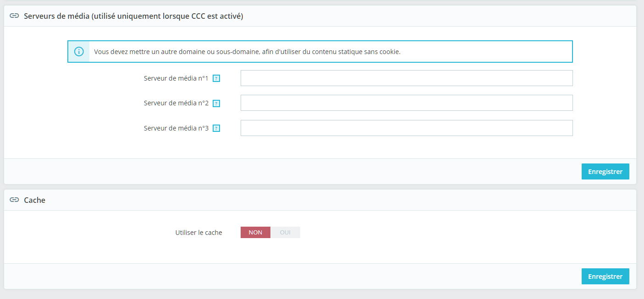Focus the Serveur de média n°2 text box
This screenshot has height=299, width=644.
pyautogui.click(x=407, y=103)
